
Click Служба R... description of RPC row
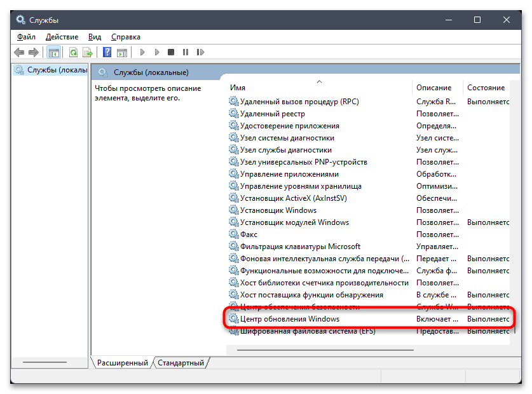click(x=435, y=102)
